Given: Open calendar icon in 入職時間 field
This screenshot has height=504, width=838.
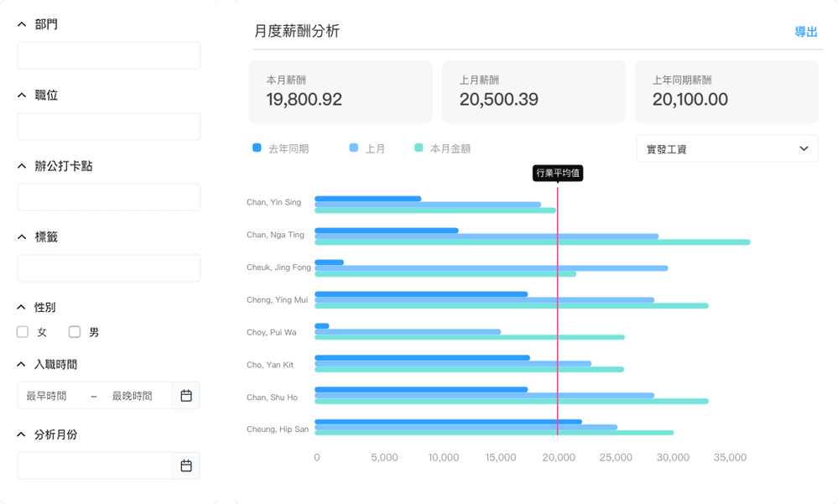Looking at the screenshot, I should coord(186,396).
